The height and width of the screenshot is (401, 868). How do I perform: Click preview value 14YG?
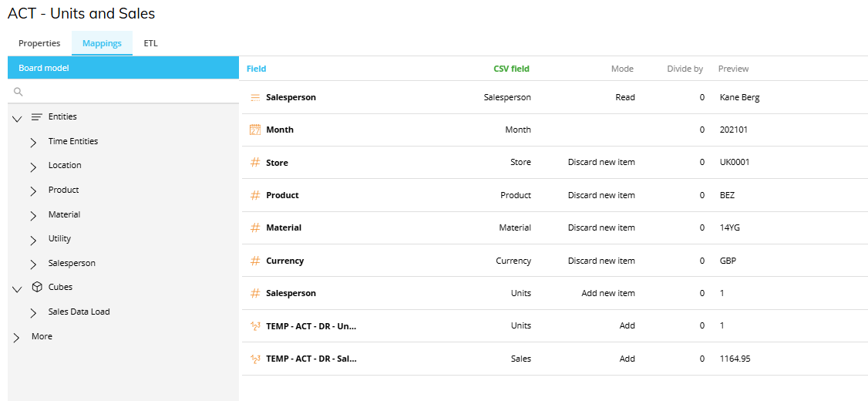coord(729,227)
